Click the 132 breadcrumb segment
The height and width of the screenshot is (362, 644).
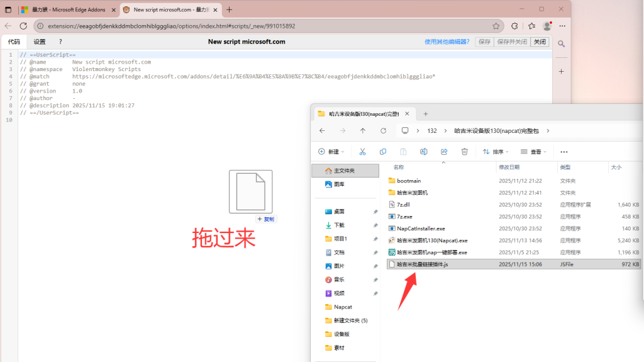point(431,131)
